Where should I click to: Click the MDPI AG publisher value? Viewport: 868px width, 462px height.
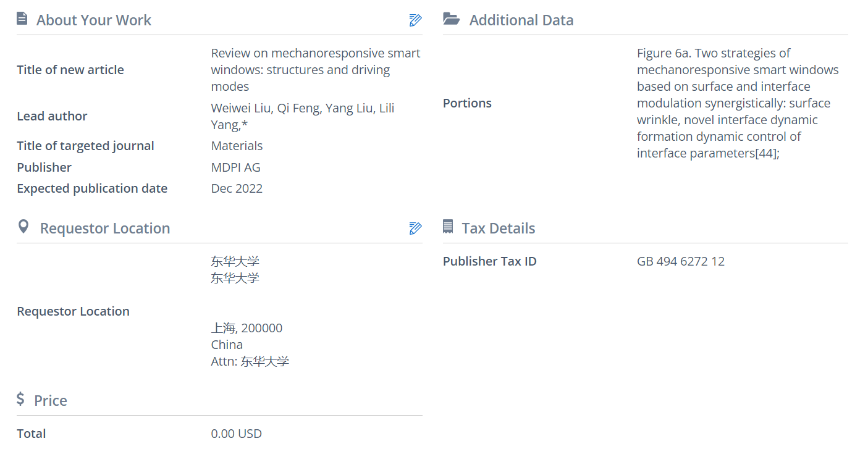pos(235,167)
